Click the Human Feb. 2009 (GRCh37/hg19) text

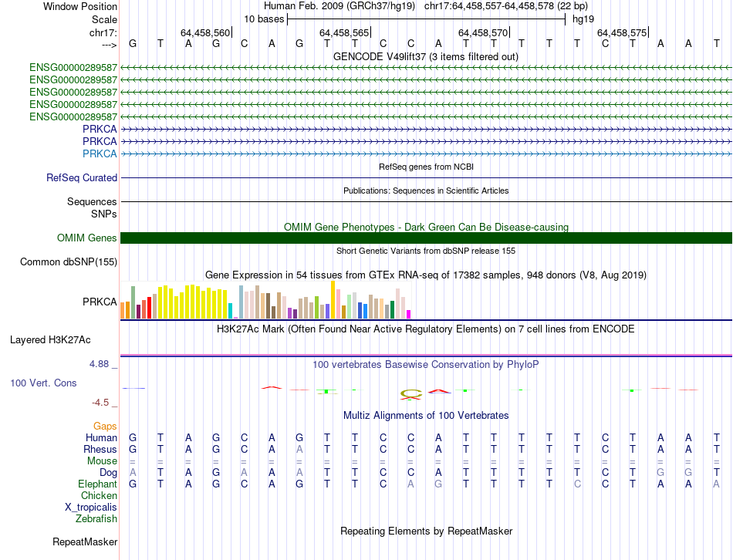coord(339,6)
